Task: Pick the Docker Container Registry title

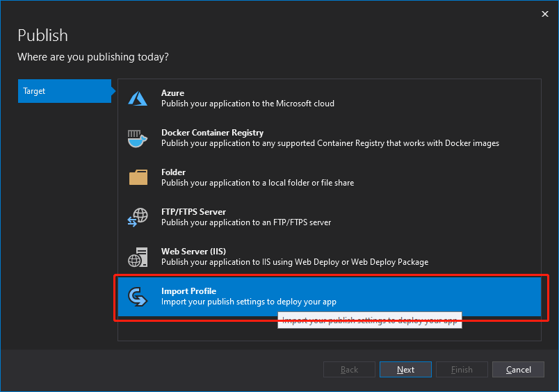Action: [x=212, y=133]
